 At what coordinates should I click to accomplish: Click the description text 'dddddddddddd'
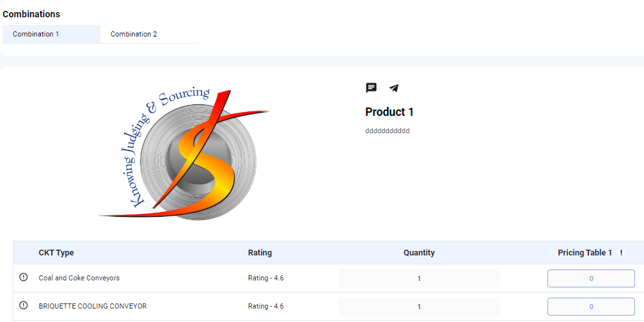pos(388,131)
